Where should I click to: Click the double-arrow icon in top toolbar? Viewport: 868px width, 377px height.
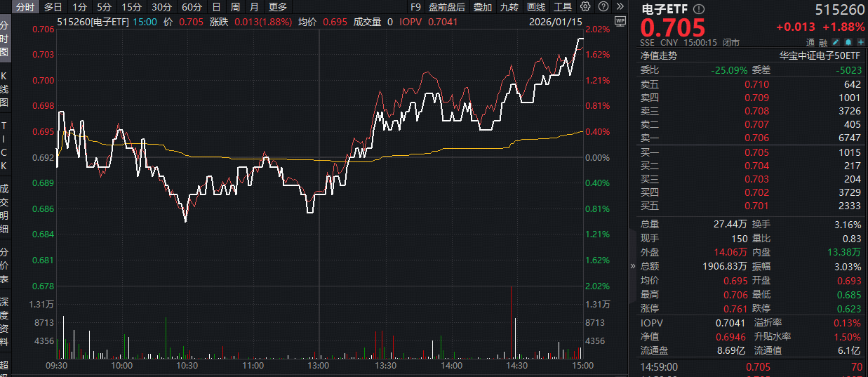point(619,7)
